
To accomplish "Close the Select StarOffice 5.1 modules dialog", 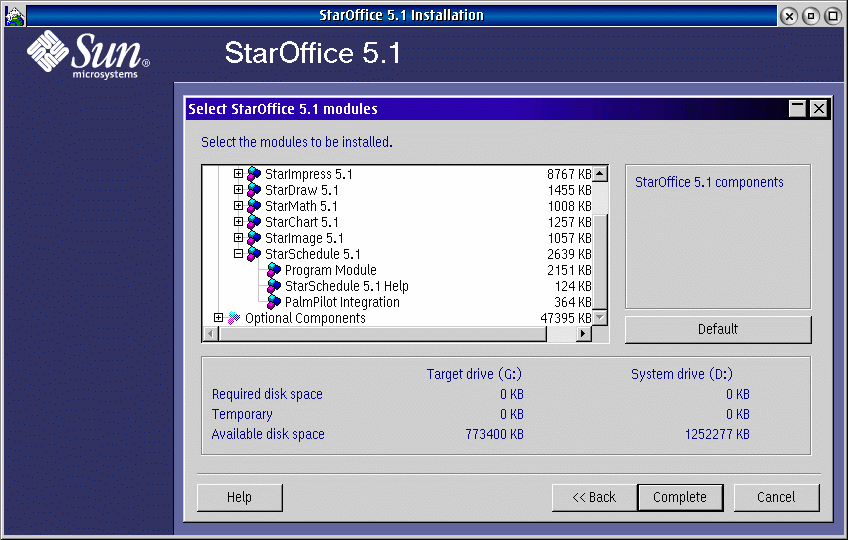I will [819, 109].
